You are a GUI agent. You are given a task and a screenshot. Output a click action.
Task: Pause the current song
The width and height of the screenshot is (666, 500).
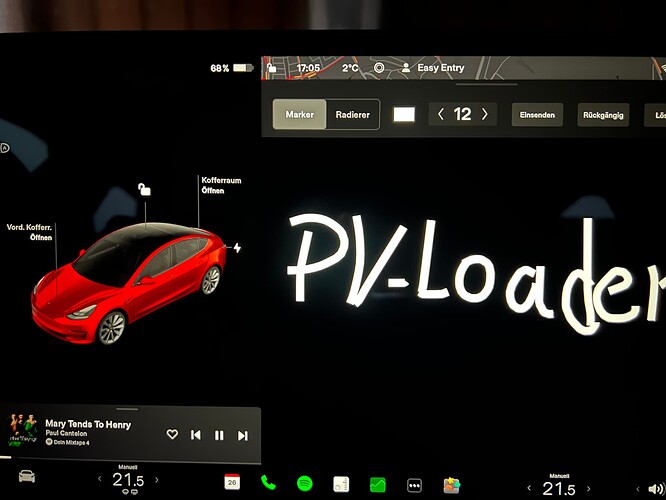pyautogui.click(x=219, y=435)
